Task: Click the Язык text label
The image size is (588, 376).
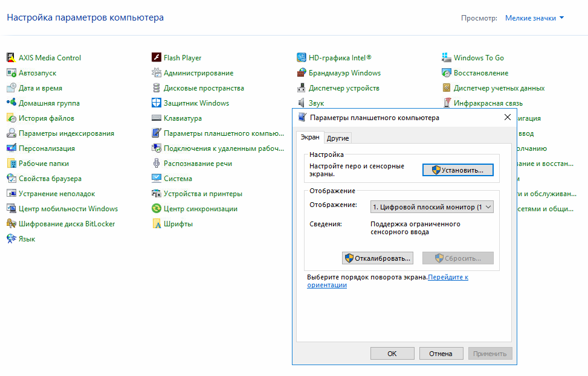Action: pos(27,239)
